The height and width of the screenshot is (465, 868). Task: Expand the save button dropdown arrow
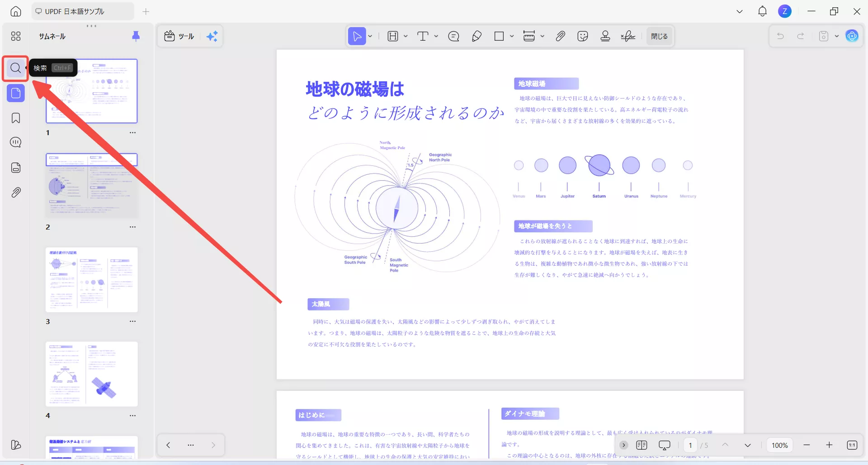[836, 36]
